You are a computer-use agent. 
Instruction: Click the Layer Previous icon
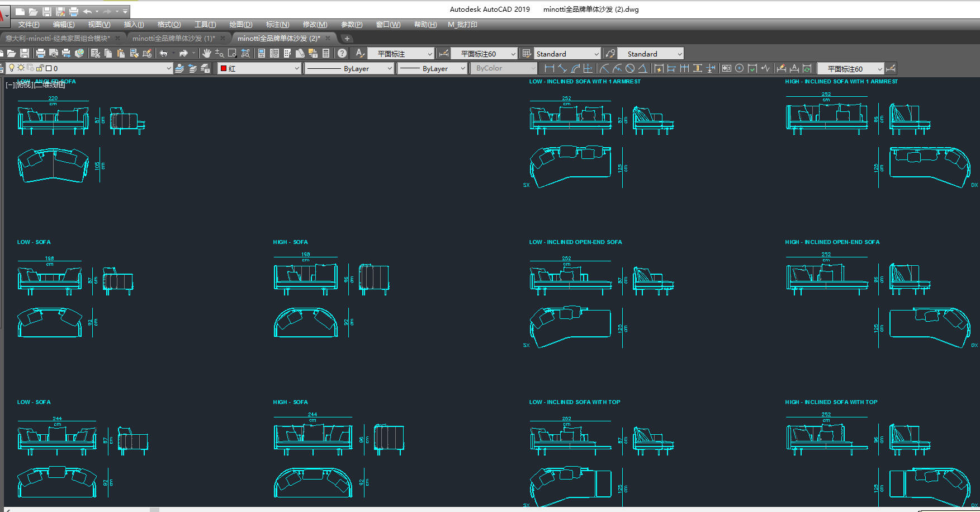tap(192, 68)
